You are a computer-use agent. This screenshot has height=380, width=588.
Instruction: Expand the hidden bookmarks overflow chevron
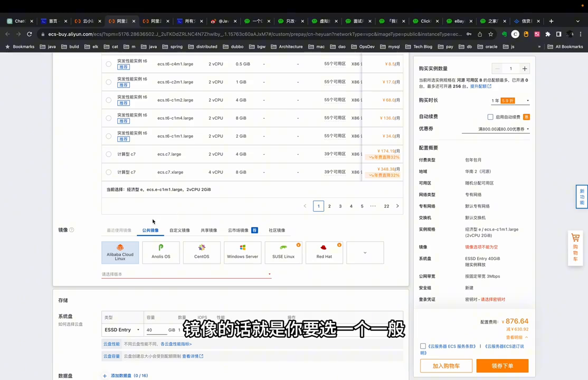tap(539, 46)
